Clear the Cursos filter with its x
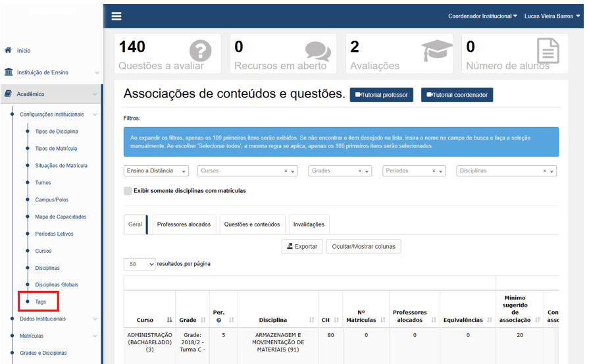The image size is (589, 364). point(286,171)
